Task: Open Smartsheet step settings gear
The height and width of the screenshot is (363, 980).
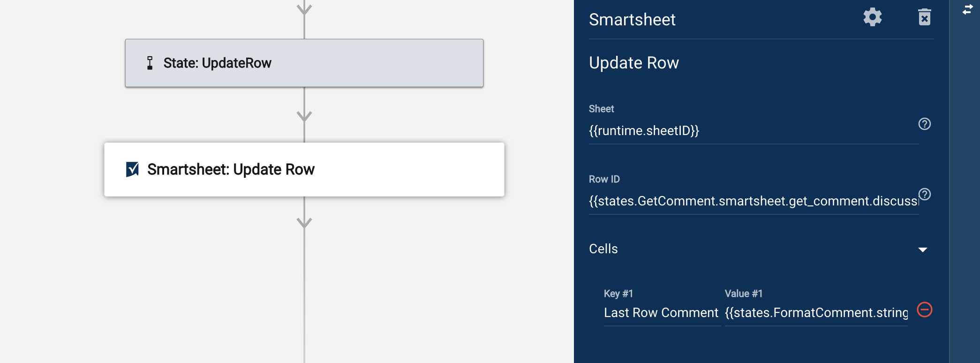Action: tap(872, 17)
